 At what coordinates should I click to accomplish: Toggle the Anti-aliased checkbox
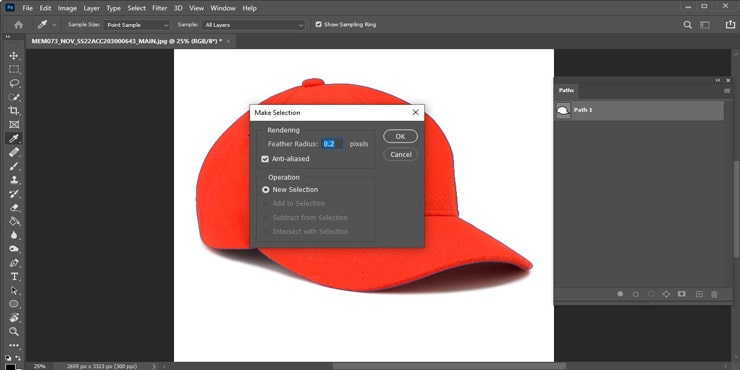tap(265, 159)
